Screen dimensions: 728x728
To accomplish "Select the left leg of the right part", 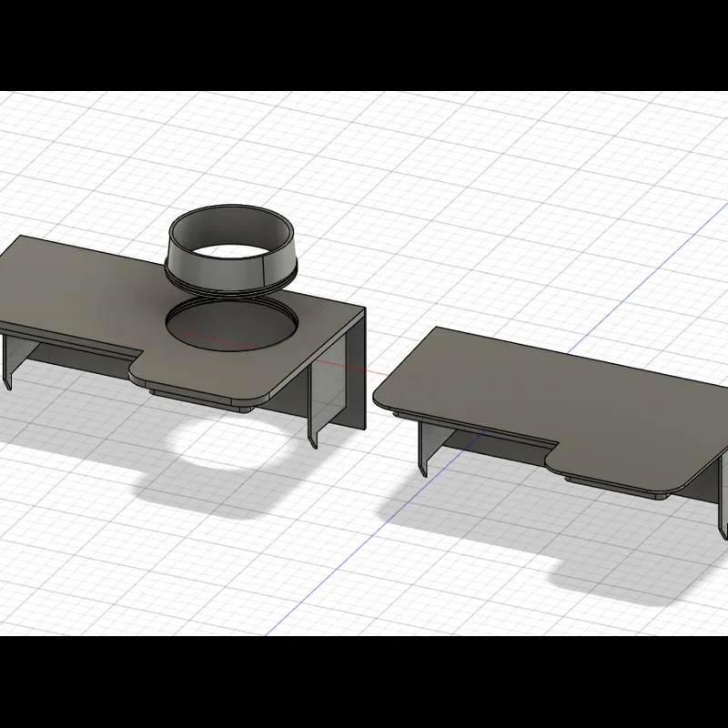I will (x=423, y=449).
